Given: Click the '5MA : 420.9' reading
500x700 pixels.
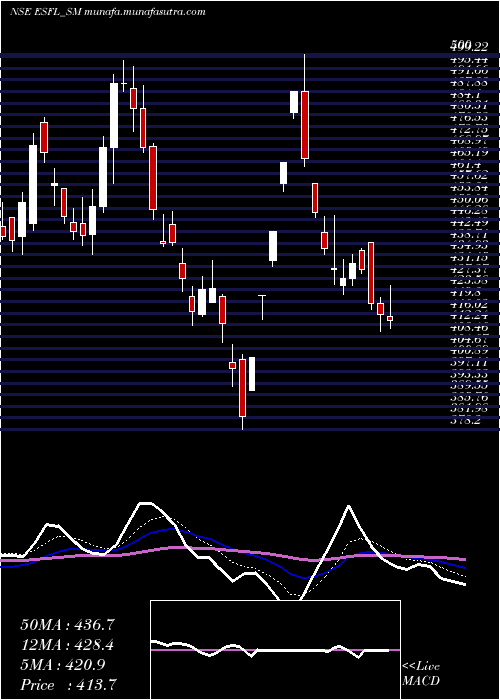Looking at the screenshot, I should click(x=62, y=665).
